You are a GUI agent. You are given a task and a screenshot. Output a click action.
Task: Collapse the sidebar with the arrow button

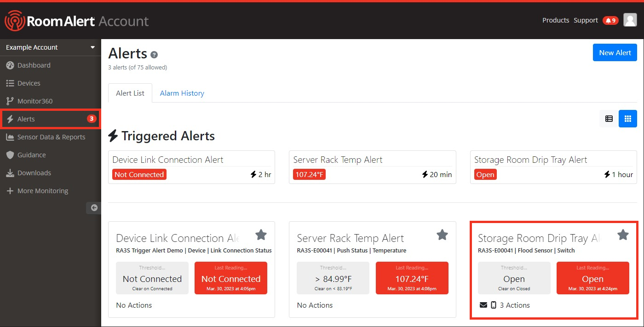94,208
